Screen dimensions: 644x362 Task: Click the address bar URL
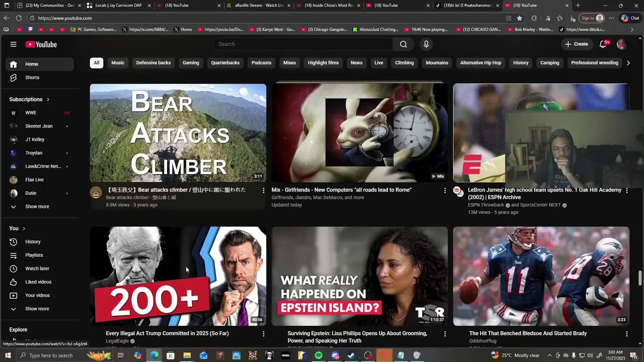65,18
